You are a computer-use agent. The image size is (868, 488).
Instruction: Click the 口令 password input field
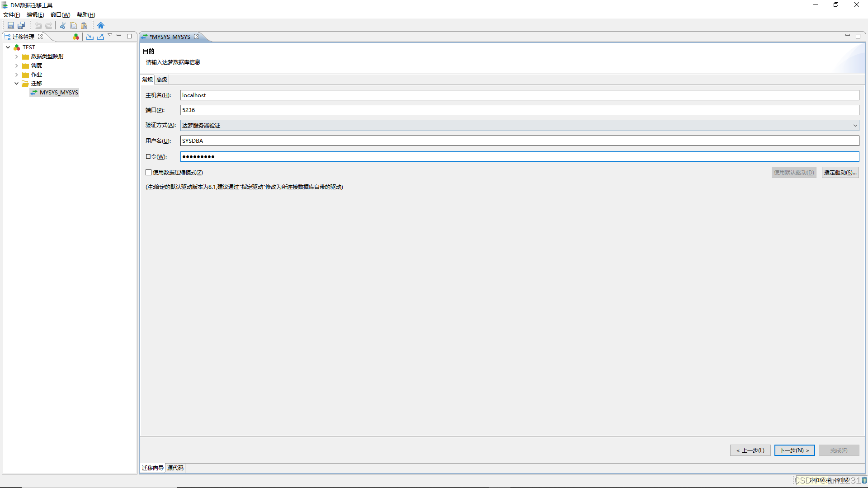(x=519, y=157)
